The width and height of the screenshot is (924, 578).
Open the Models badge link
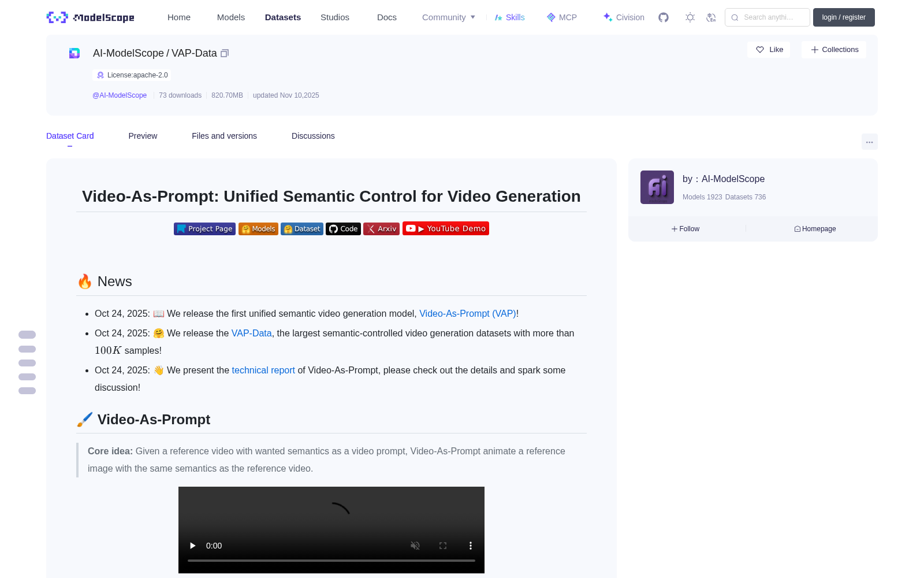258,229
